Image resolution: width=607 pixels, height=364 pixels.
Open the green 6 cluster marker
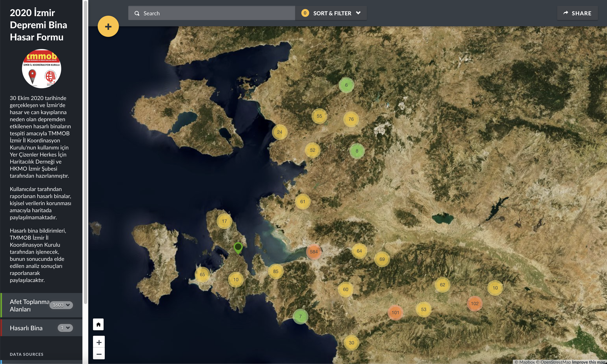[346, 85]
